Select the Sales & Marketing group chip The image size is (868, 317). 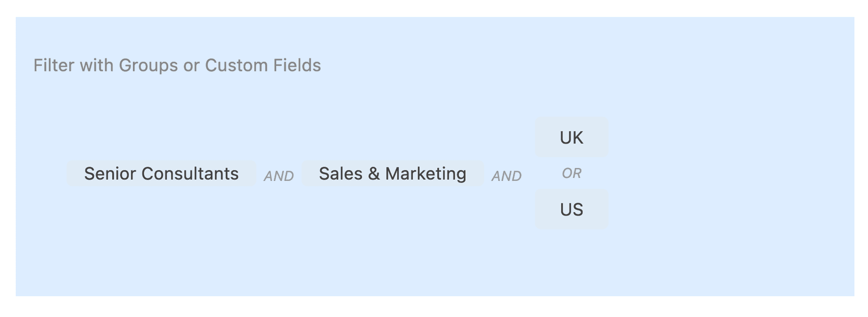point(392,173)
